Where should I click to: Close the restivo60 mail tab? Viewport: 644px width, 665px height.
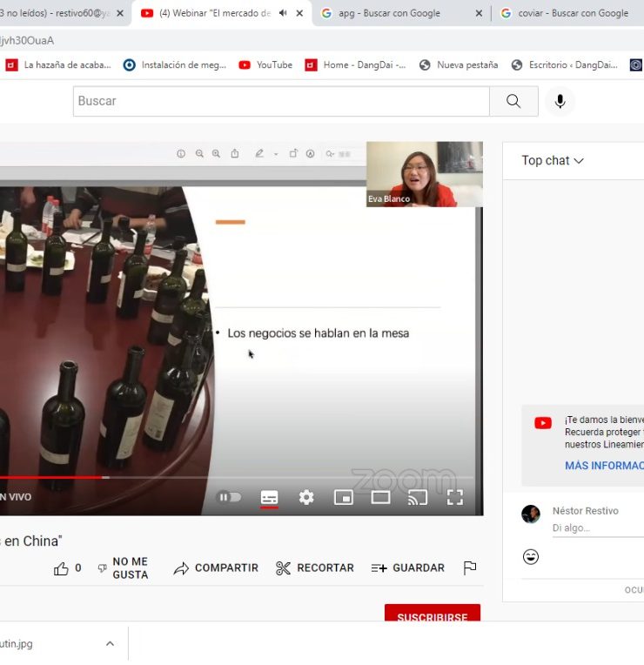pyautogui.click(x=120, y=13)
